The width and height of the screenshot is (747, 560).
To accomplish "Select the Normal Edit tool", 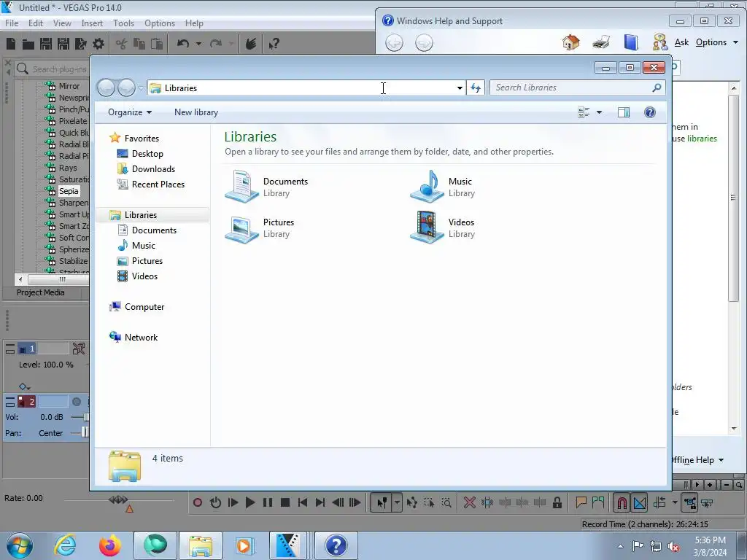I will pyautogui.click(x=382, y=502).
